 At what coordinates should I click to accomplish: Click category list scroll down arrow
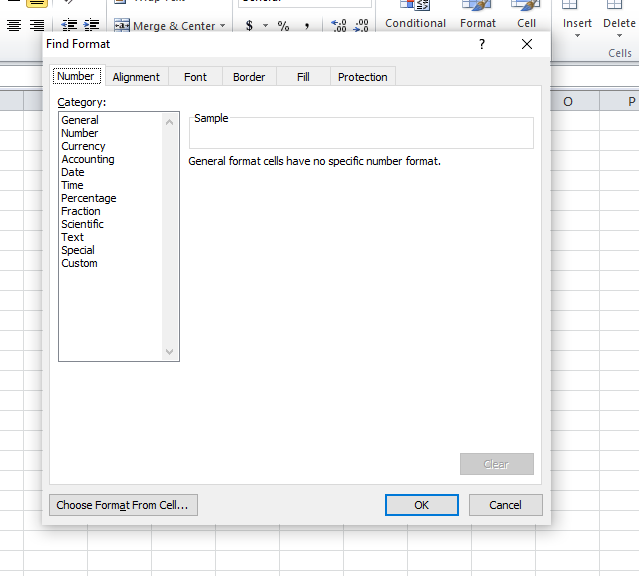[x=170, y=351]
